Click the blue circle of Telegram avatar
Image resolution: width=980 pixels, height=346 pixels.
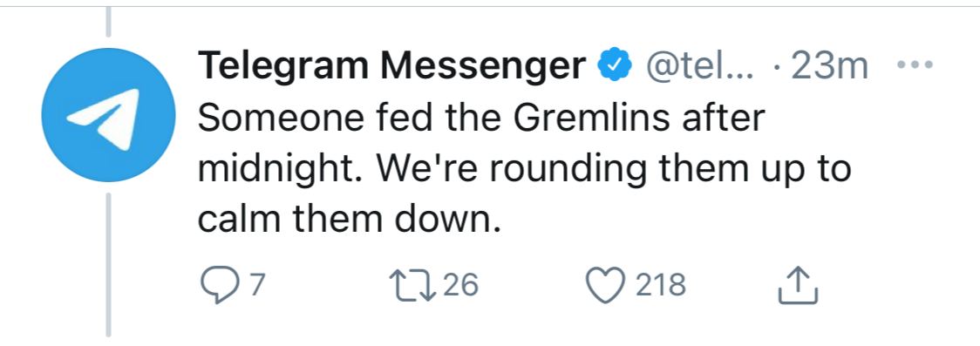(108, 116)
